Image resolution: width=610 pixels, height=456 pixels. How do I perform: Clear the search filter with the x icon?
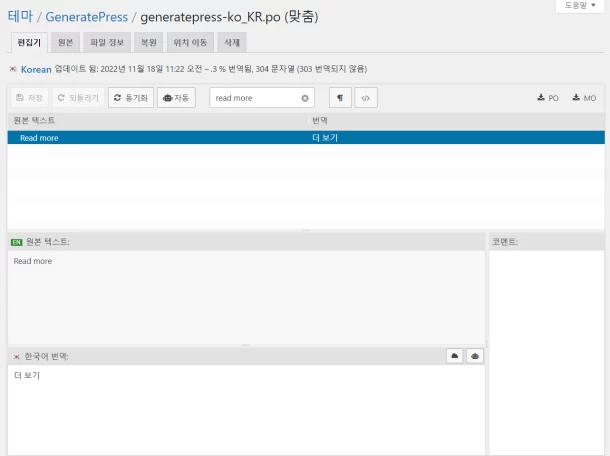point(305,98)
